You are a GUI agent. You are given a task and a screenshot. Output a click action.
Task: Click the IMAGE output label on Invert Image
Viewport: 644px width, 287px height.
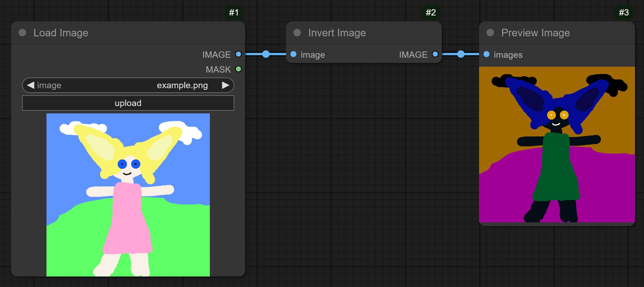point(413,55)
